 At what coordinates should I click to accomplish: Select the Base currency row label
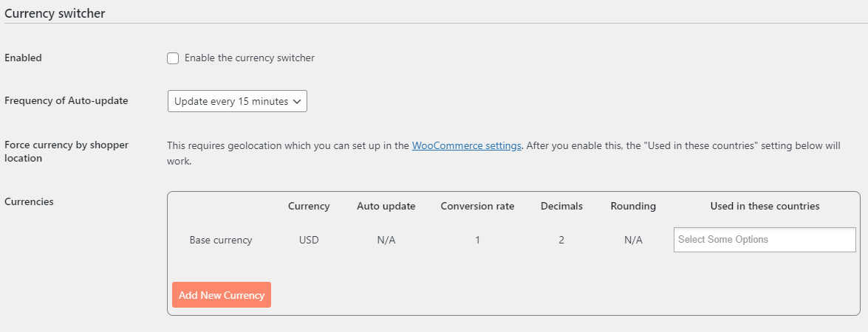221,241
